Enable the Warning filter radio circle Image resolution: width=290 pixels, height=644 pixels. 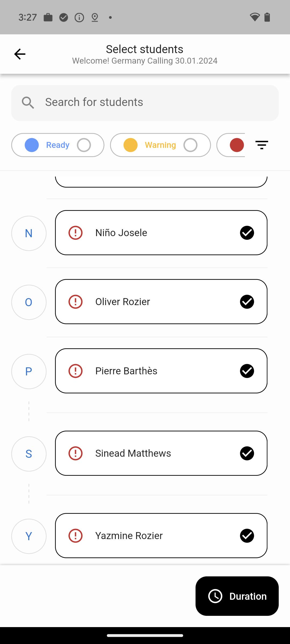click(190, 145)
